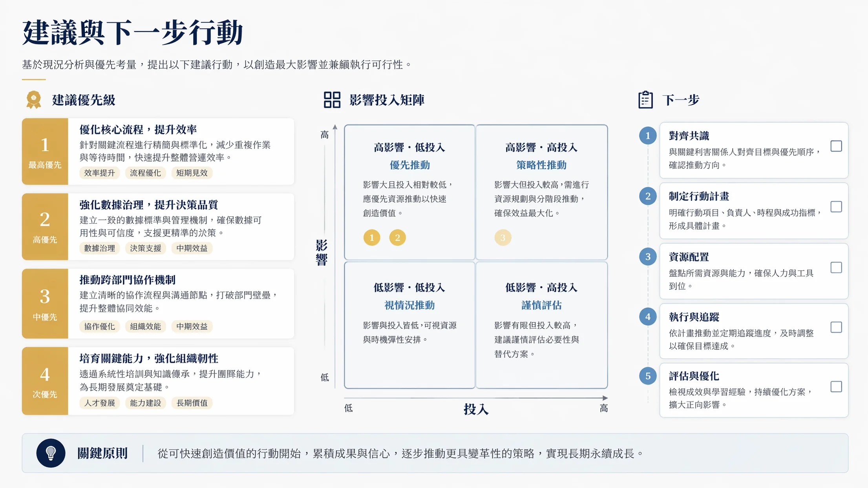Click the 視情況推動 quadrant label
The height and width of the screenshot is (488, 868).
[409, 305]
